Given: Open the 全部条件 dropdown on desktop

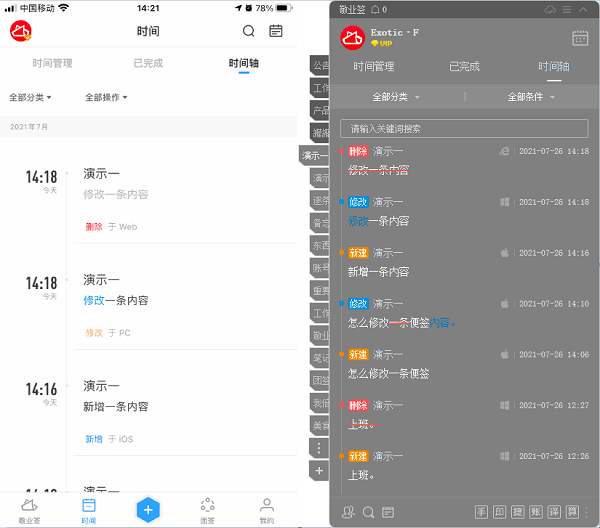Looking at the screenshot, I should 531,97.
